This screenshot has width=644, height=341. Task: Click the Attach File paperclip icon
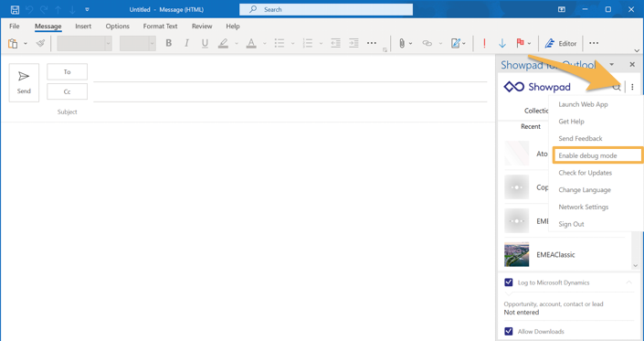[402, 43]
